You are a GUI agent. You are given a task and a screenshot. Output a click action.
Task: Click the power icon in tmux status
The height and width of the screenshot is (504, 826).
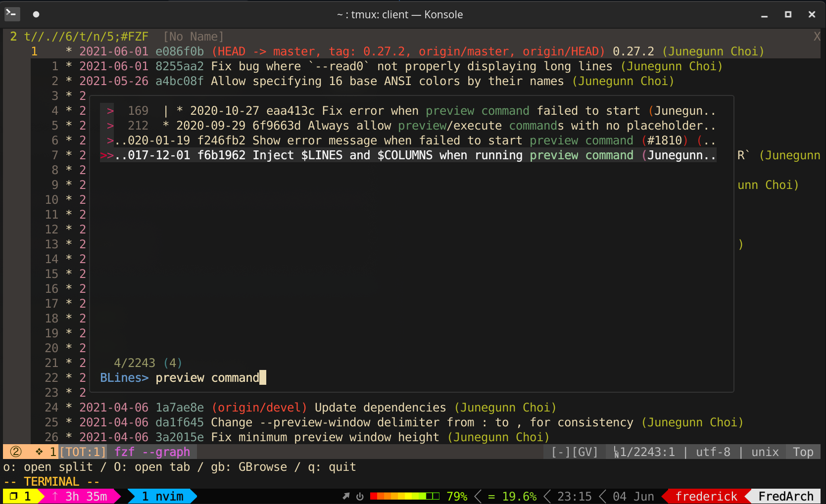coord(360,496)
